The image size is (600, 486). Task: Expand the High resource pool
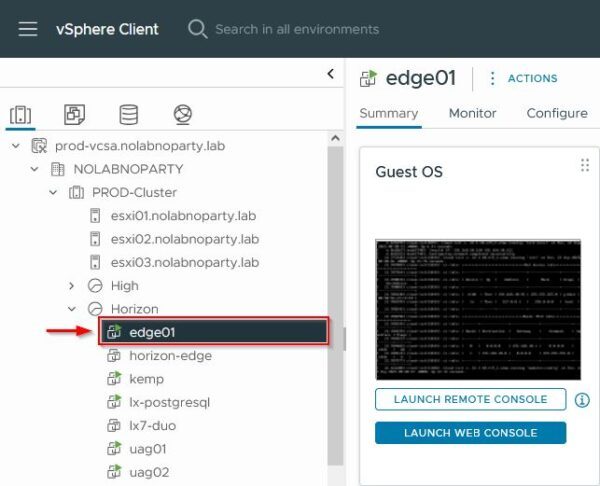coord(71,286)
